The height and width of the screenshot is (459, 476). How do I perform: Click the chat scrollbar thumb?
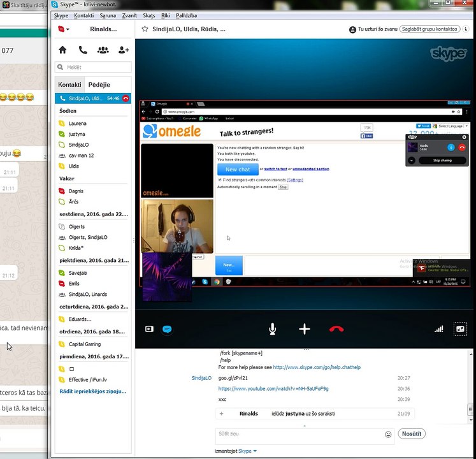[x=470, y=409]
